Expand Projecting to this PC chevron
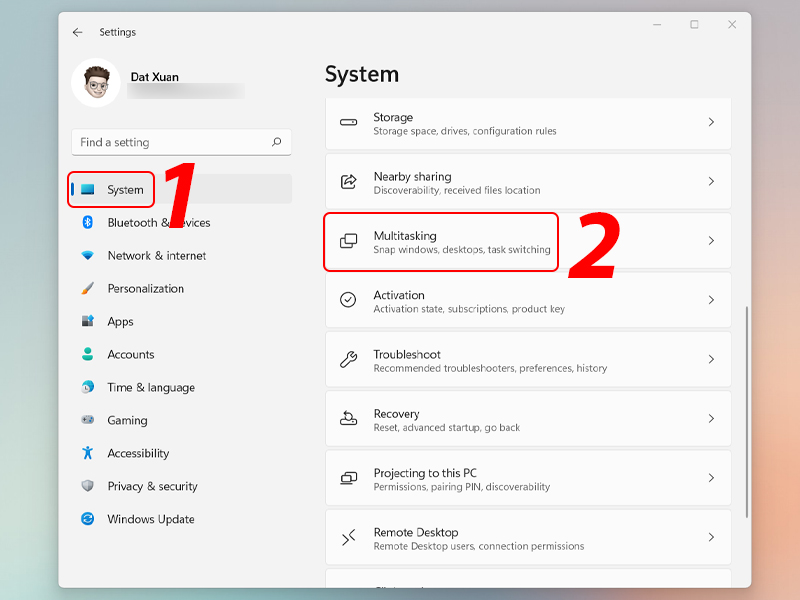800x600 pixels. point(711,478)
